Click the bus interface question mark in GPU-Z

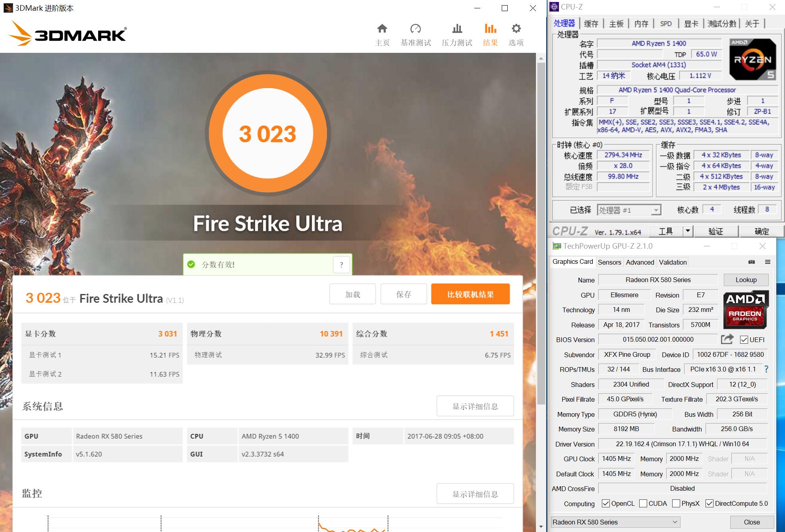click(x=766, y=369)
